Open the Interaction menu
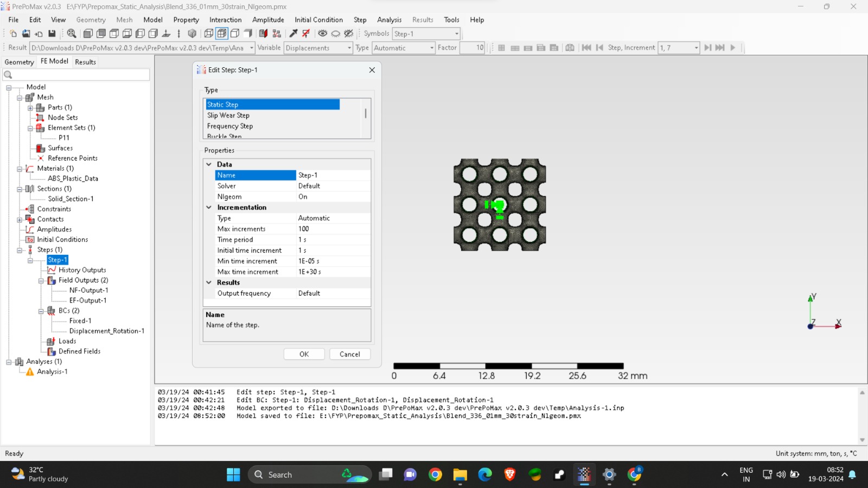 coord(226,20)
